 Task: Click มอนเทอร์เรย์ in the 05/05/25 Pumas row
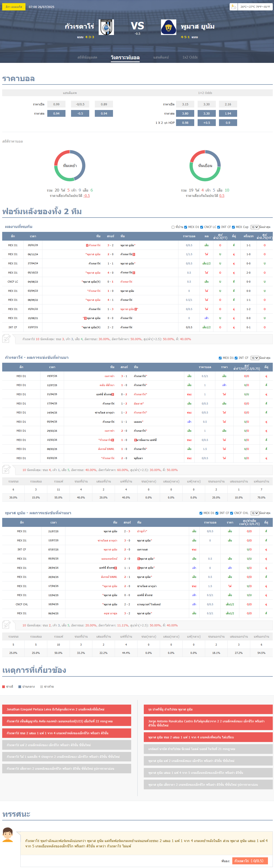pyautogui.click(x=109, y=559)
